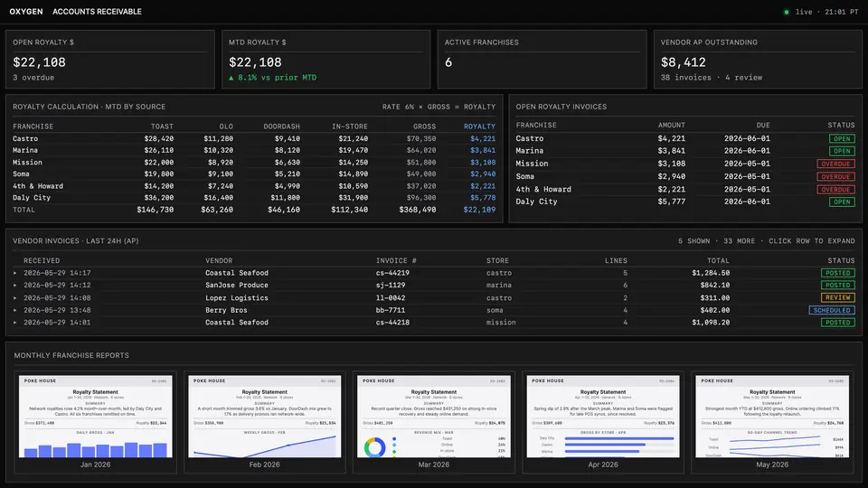Click the POSTED badge for cs-44219
The height and width of the screenshot is (488, 868).
coord(837,273)
